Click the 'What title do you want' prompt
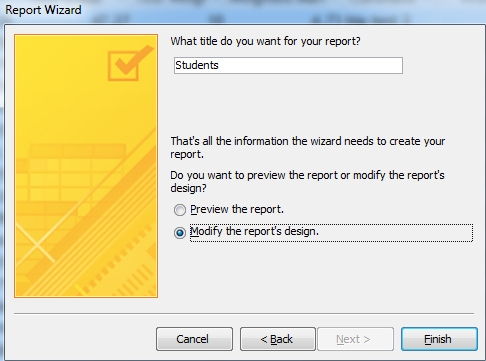Image resolution: width=486 pixels, height=361 pixels. 265,41
